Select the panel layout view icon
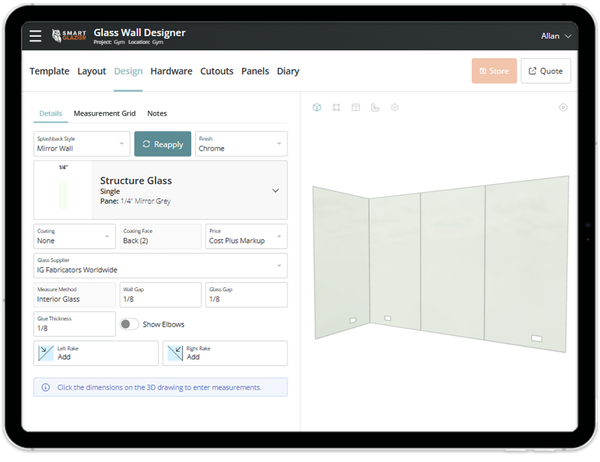 [x=356, y=108]
